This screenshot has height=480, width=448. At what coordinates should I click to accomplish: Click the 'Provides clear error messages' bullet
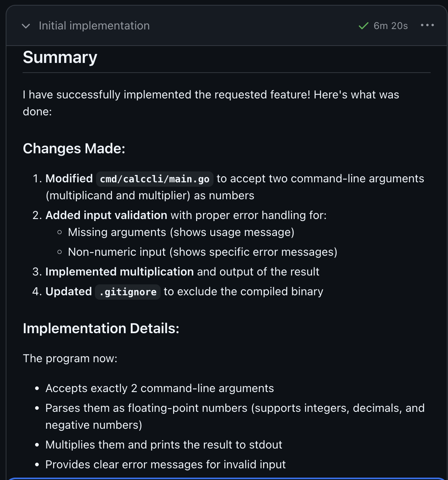pos(165,465)
